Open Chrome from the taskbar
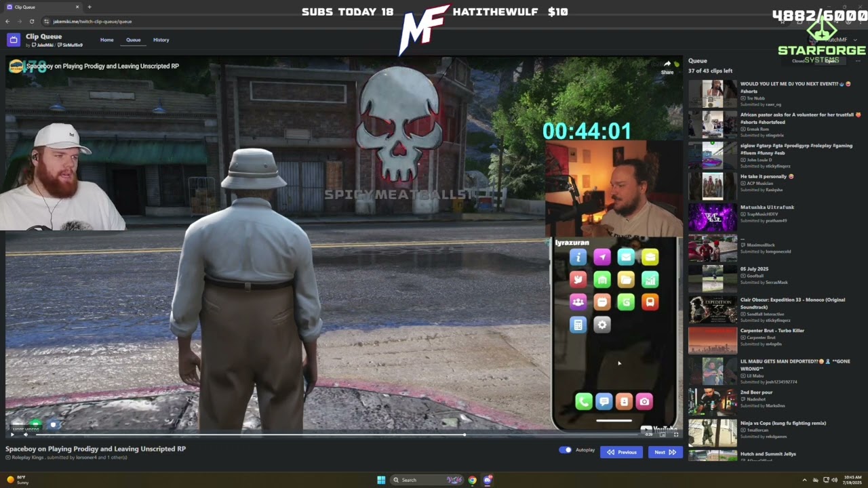 [x=473, y=480]
